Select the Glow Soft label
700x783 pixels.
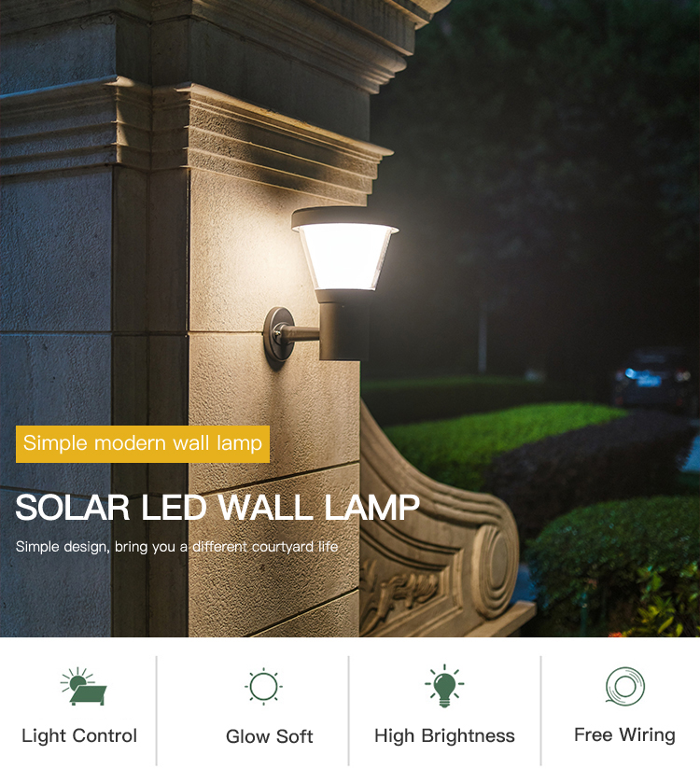[x=269, y=736]
